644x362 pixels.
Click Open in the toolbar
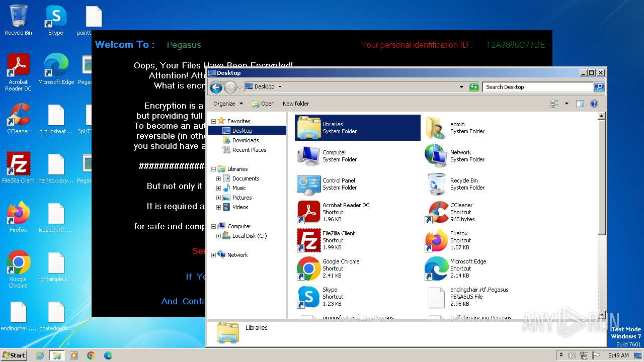pyautogui.click(x=263, y=104)
